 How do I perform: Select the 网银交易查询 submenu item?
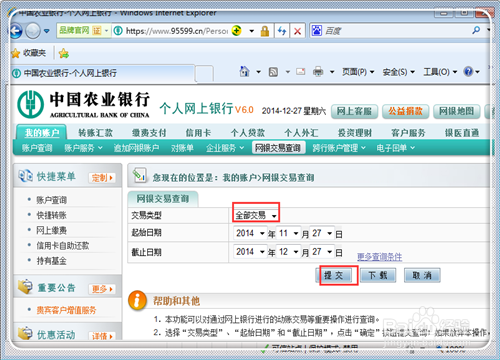278,148
